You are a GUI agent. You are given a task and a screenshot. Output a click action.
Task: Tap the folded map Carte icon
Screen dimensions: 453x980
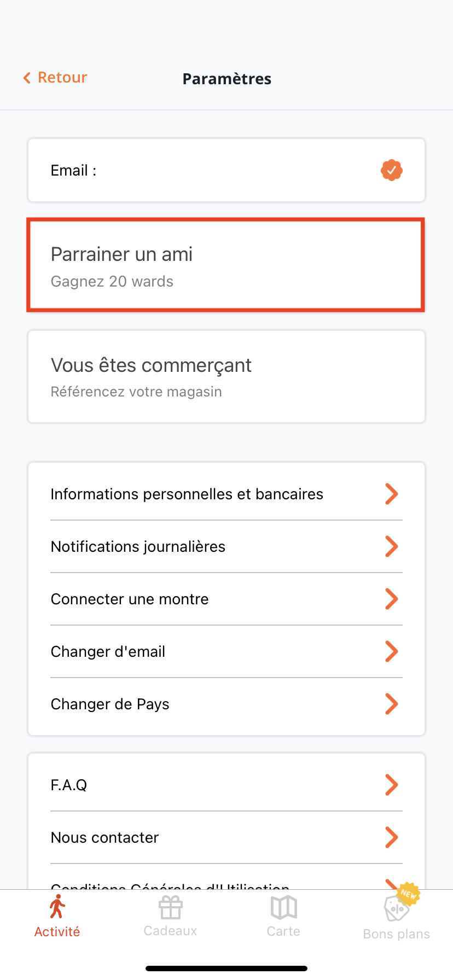coord(283,908)
